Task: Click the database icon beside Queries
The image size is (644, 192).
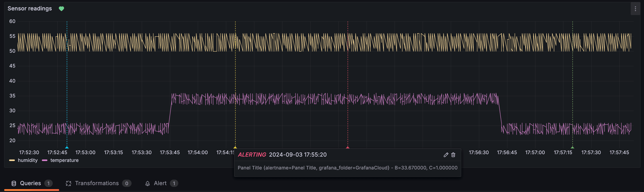Action: click(x=14, y=183)
